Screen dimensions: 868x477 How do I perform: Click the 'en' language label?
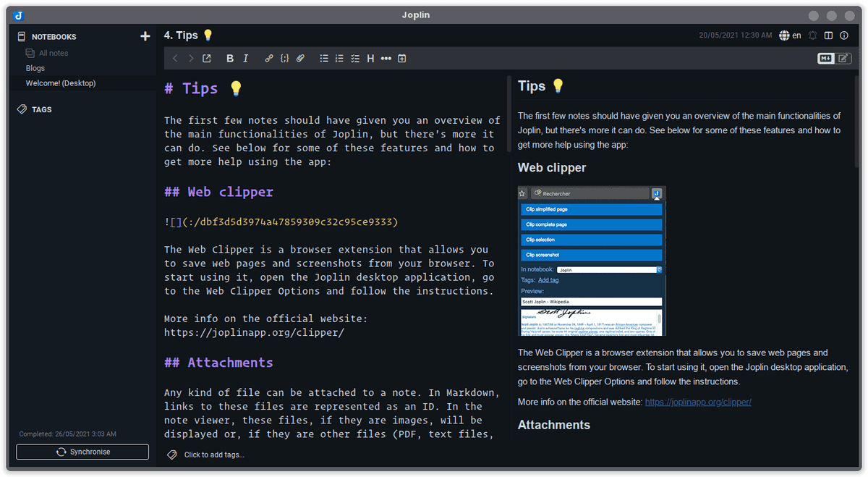(796, 35)
